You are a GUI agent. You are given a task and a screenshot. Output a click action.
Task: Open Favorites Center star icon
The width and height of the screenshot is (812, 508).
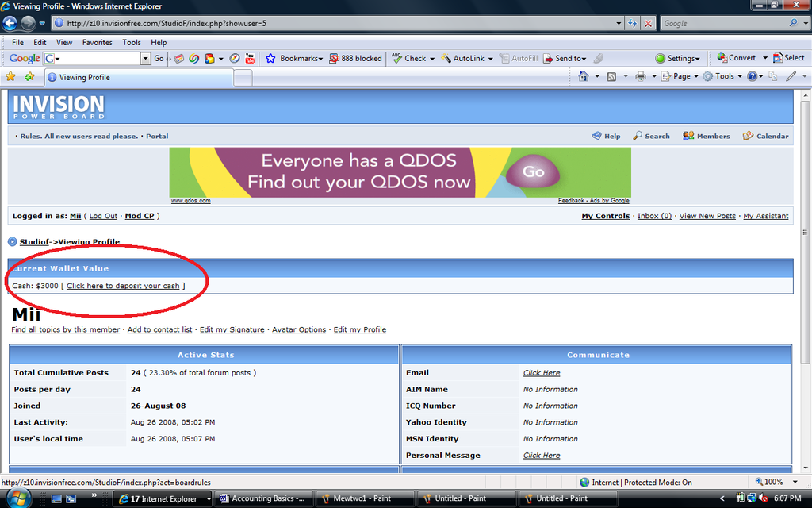pos(11,77)
